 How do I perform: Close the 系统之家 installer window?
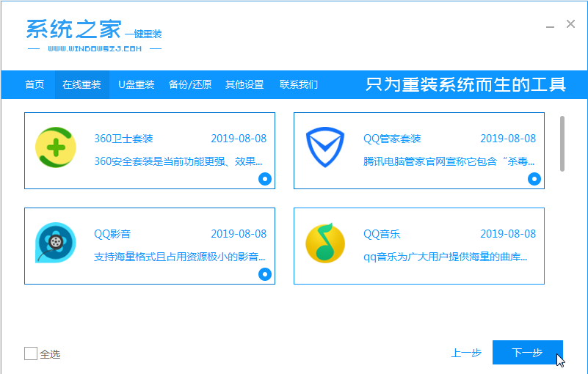pos(570,24)
